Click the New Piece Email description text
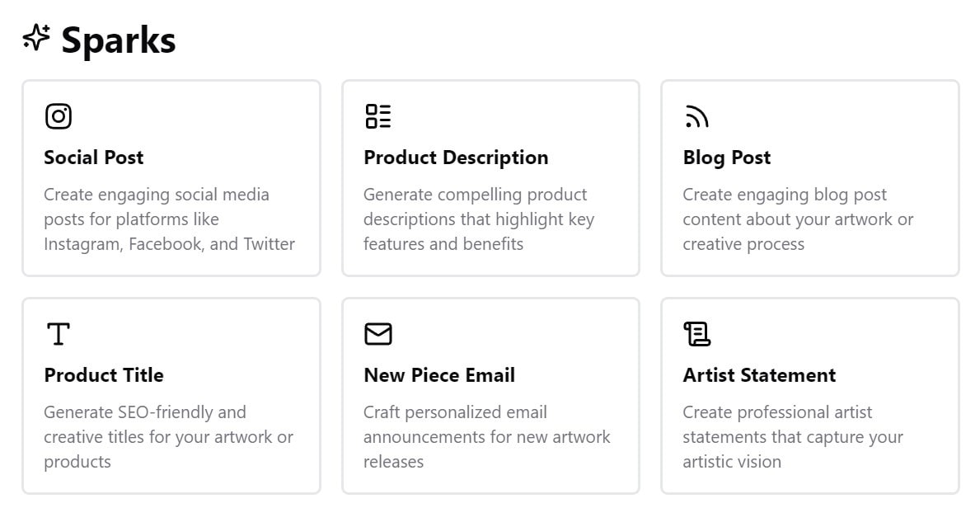This screenshot has width=980, height=508. pos(486,437)
